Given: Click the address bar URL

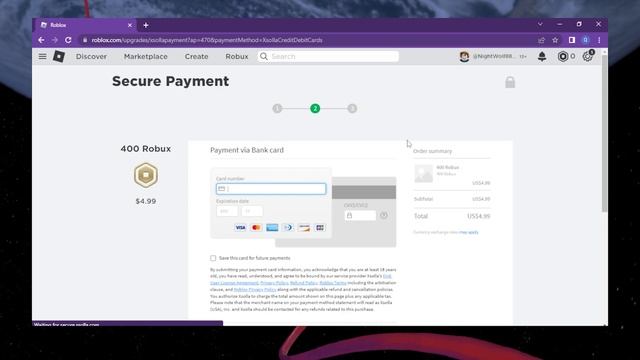Looking at the screenshot, I should click(207, 40).
